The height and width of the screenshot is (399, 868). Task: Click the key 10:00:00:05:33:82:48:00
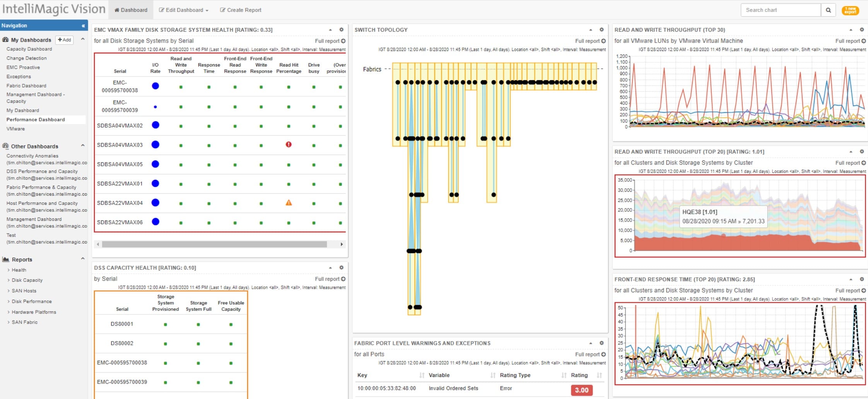pyautogui.click(x=386, y=388)
